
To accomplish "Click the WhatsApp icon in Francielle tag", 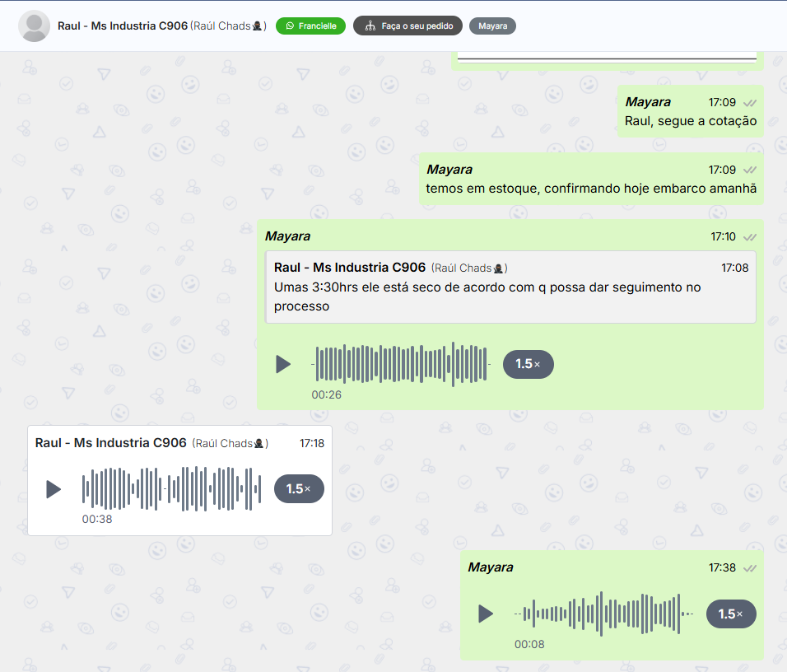I will coord(289,26).
